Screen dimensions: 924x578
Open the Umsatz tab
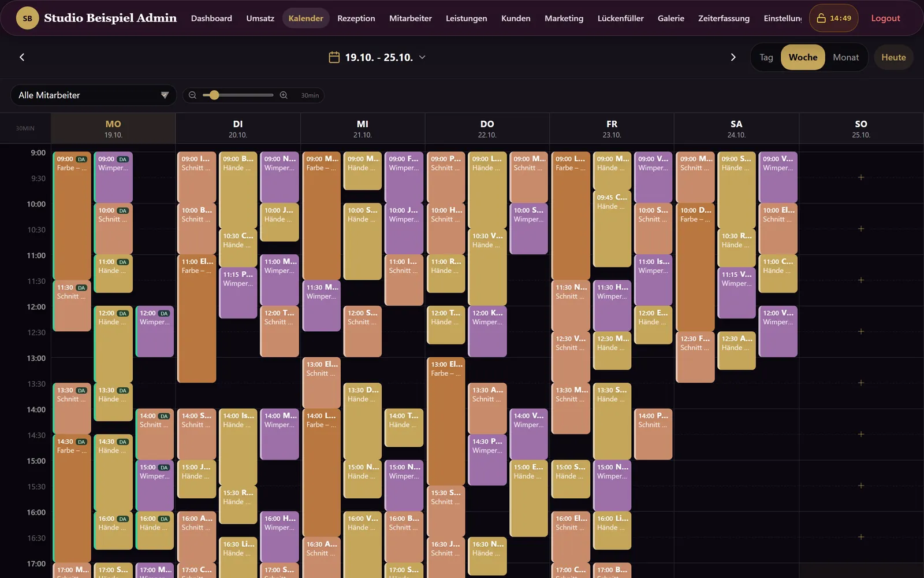coord(260,18)
